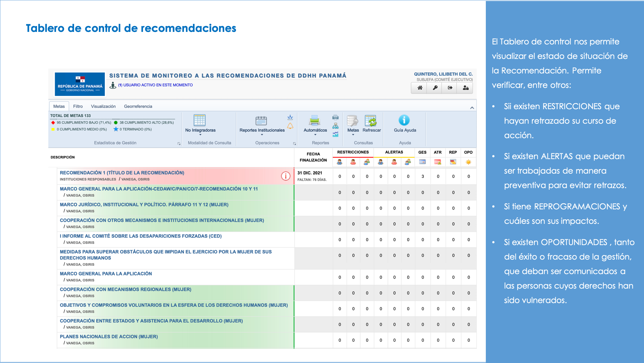644x363 pixels.
Task: Expand Estadística de Gestión group launcher
Action: click(179, 144)
